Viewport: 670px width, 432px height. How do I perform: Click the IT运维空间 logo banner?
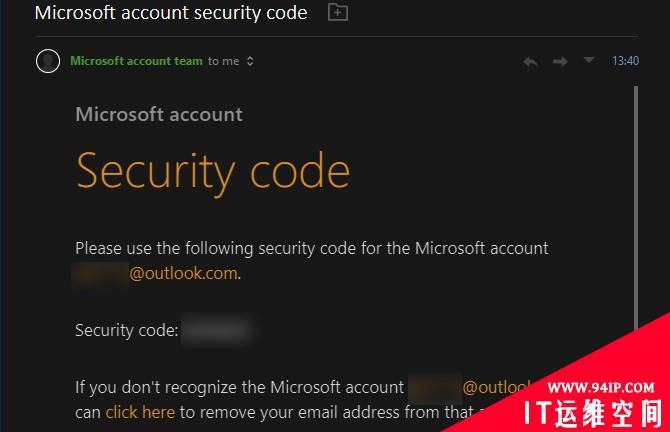(x=593, y=413)
